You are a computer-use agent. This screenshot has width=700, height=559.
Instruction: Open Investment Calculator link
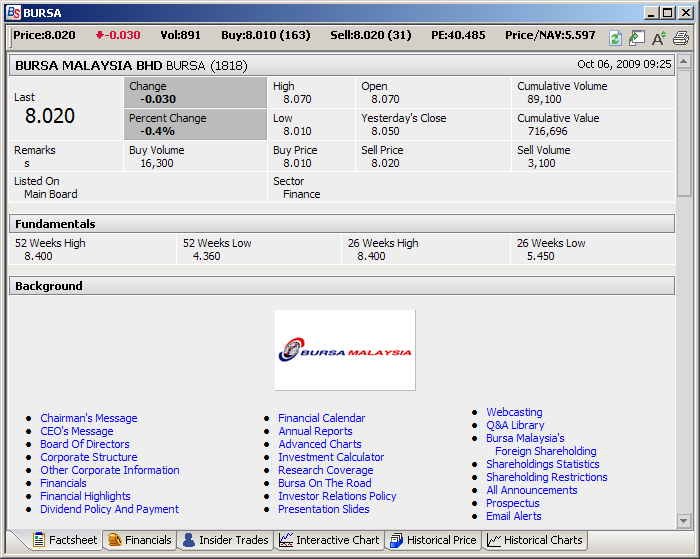(x=331, y=457)
